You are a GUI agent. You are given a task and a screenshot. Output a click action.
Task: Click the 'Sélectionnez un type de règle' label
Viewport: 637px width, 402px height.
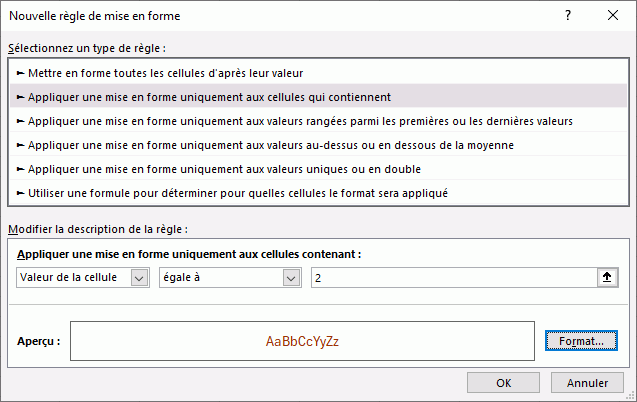click(86, 47)
